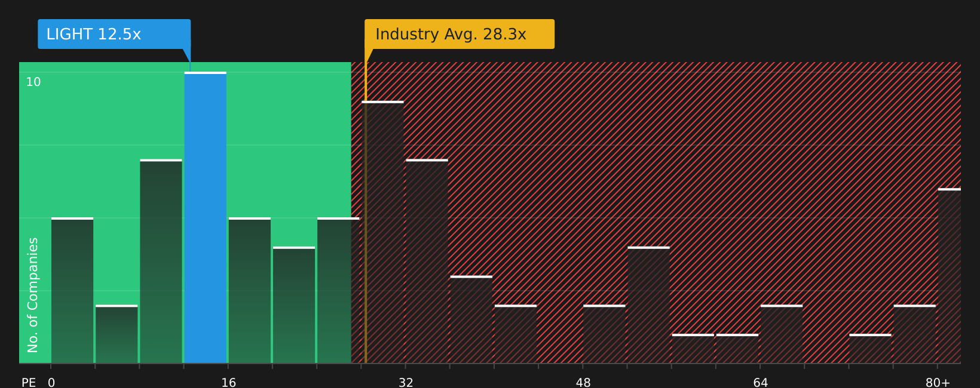Click the y-axis value 10
The height and width of the screenshot is (388, 980).
tap(33, 82)
